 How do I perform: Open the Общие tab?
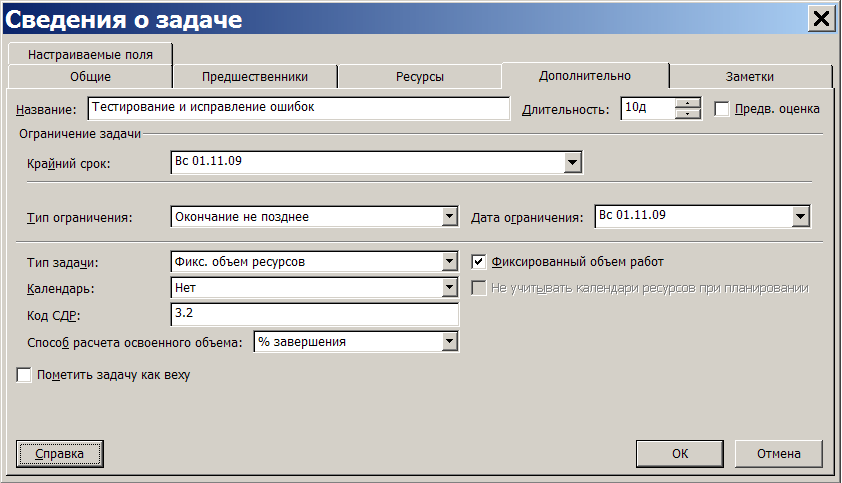90,77
